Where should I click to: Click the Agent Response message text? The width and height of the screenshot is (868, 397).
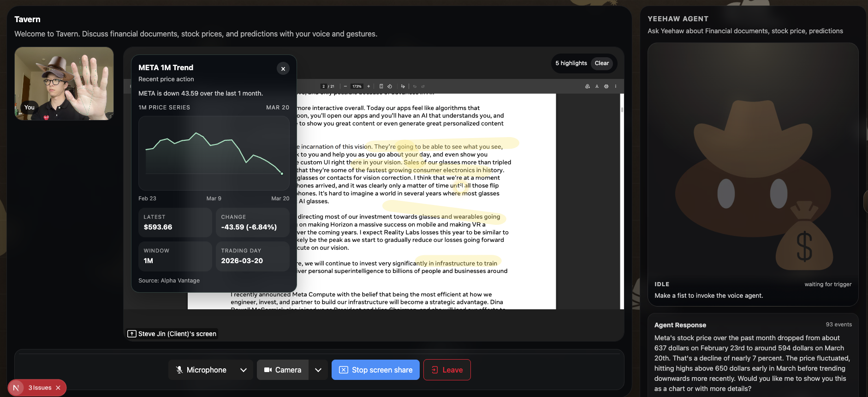[x=752, y=363]
